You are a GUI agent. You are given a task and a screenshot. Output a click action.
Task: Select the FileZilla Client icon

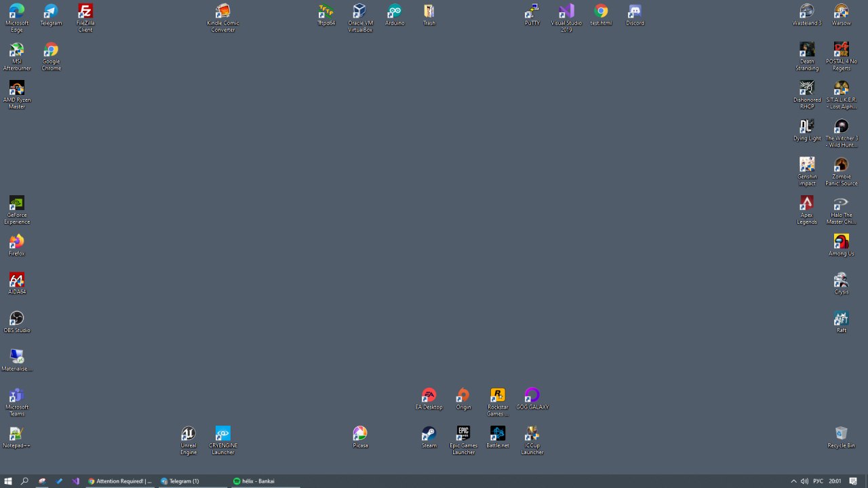[85, 17]
